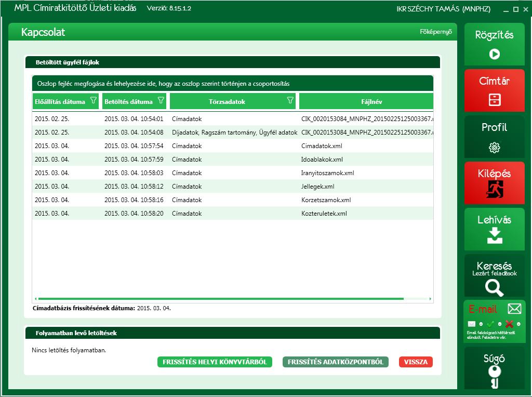Click load time 10:57:54 cell
The height and width of the screenshot is (397, 532).
[x=134, y=146]
